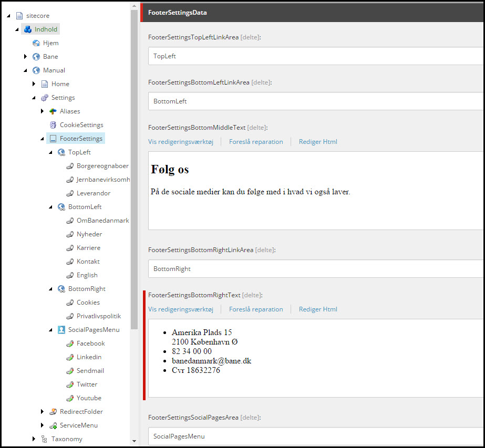
Task: Click the CookieSettings icon in tree
Action: 53,125
